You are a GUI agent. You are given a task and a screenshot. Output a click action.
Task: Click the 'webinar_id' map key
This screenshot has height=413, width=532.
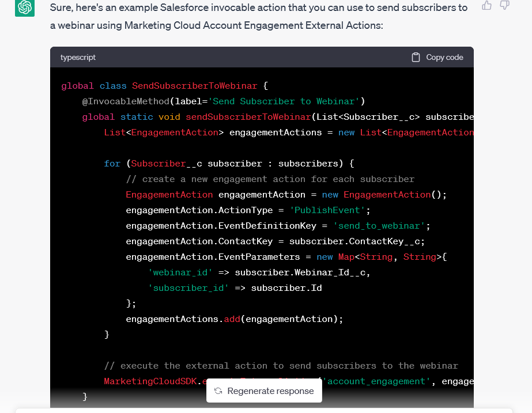click(180, 272)
